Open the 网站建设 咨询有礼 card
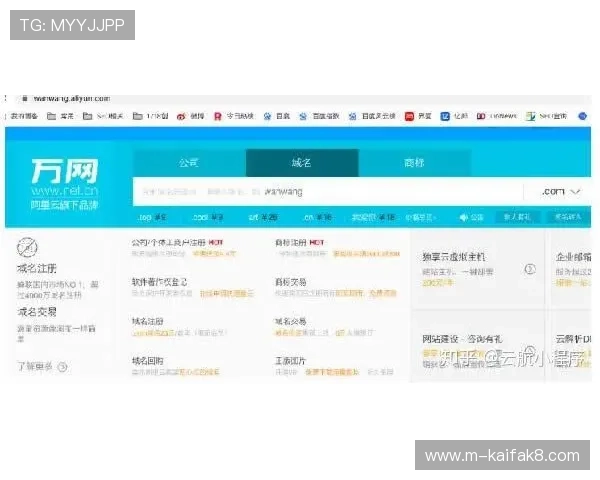The height and width of the screenshot is (480, 600). coord(477,346)
